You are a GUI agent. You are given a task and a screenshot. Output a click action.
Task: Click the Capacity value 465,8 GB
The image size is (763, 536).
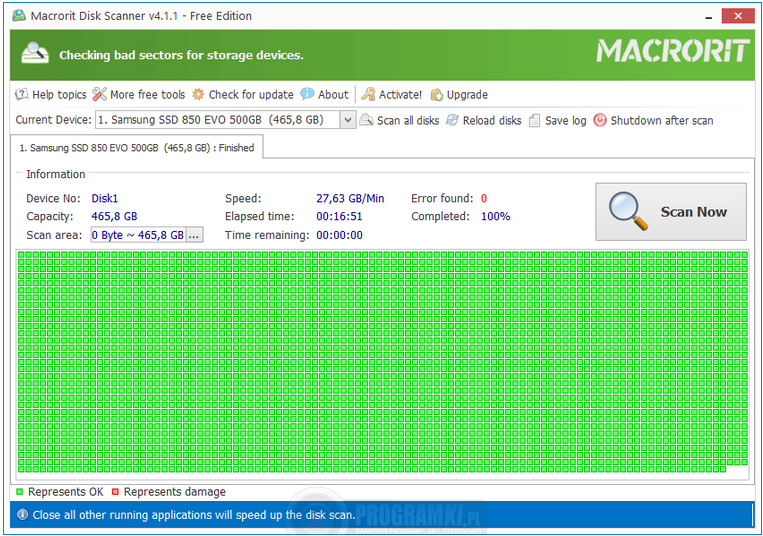[x=114, y=216]
